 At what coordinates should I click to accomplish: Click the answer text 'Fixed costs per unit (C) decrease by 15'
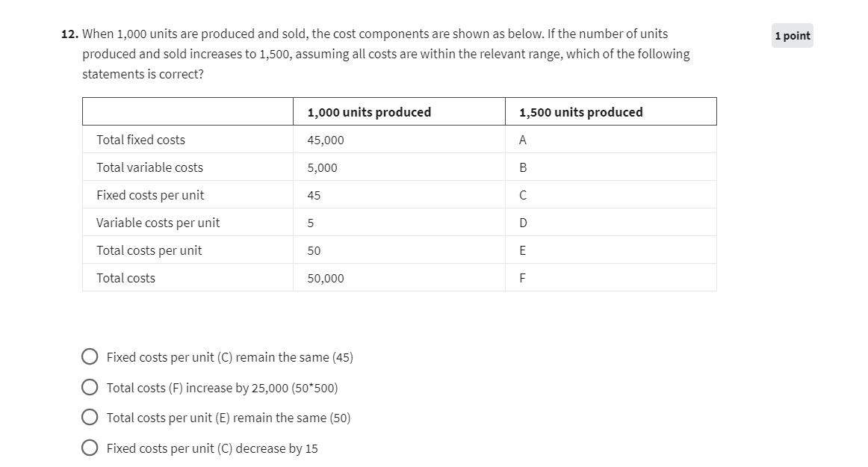coord(211,448)
